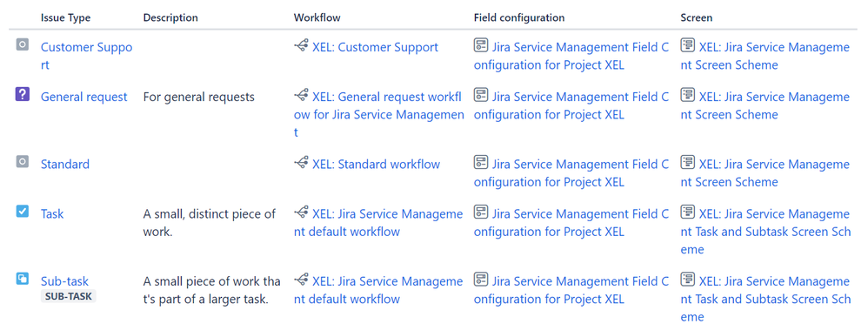Click the SUB-TASK label badge
The height and width of the screenshot is (324, 868).
(69, 296)
